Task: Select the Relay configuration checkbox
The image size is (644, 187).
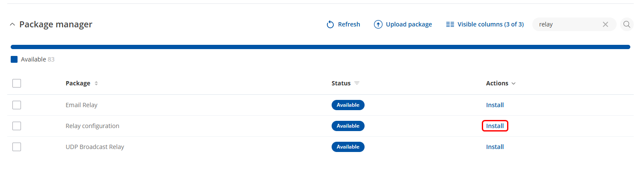Action: click(x=17, y=126)
